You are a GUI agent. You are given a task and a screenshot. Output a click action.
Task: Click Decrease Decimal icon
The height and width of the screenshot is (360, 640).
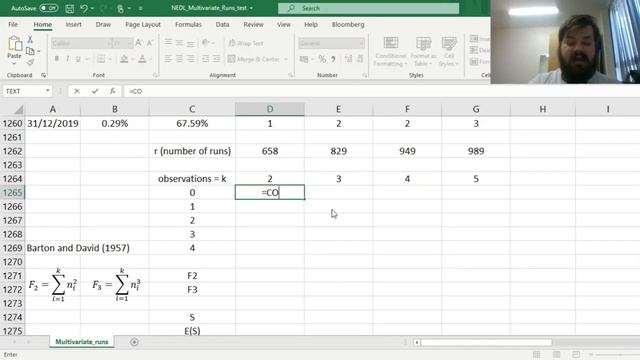pyautogui.click(x=360, y=59)
